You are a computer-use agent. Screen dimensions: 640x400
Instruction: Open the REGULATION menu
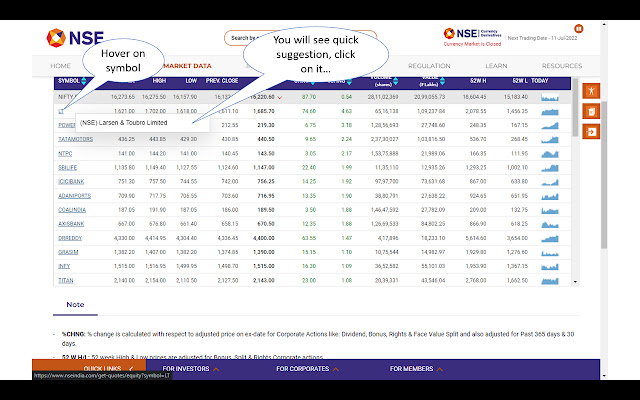pyautogui.click(x=429, y=66)
